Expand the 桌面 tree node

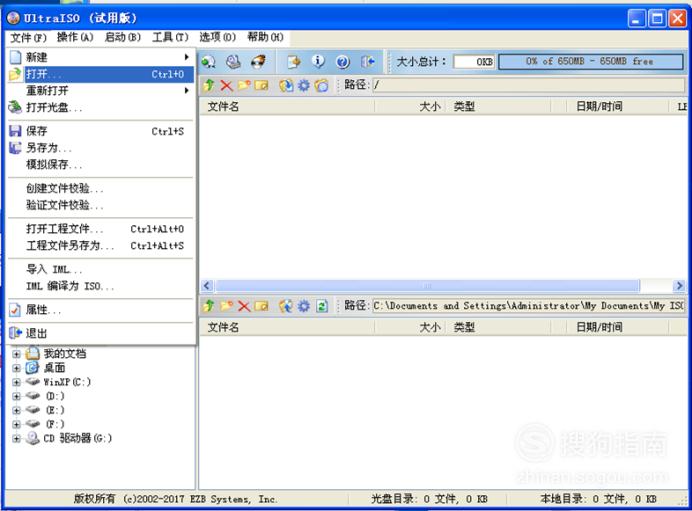(x=16, y=368)
